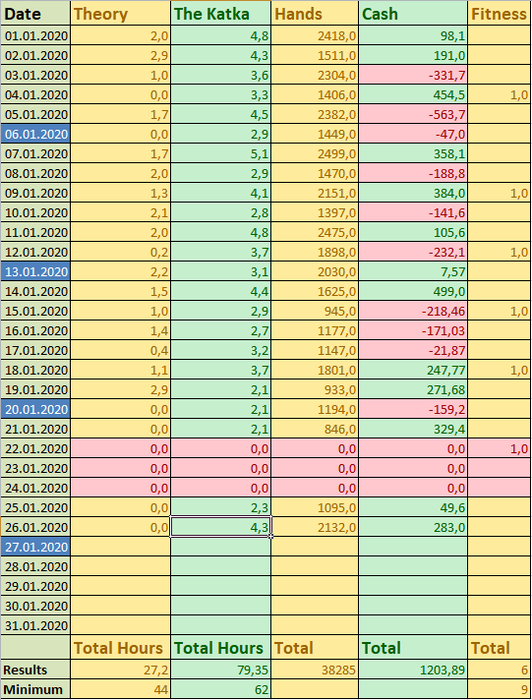Select The Katka result 79,35
532x700 pixels.
220,670
